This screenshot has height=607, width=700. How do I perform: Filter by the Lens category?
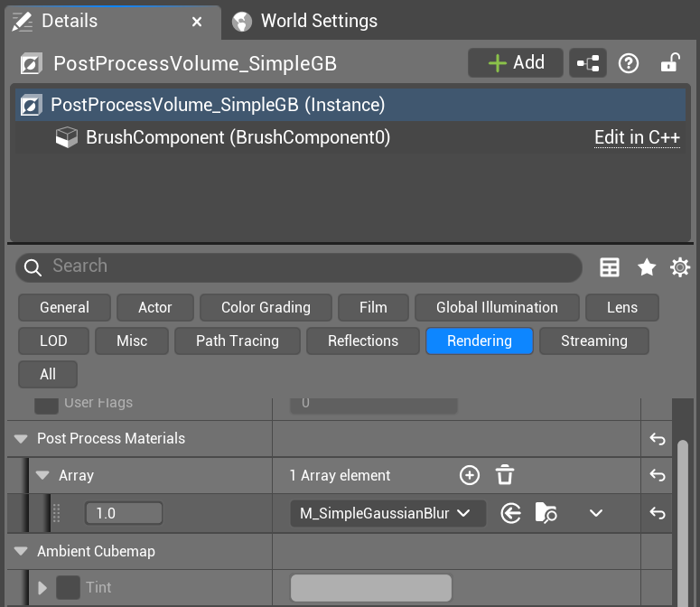[x=622, y=307]
